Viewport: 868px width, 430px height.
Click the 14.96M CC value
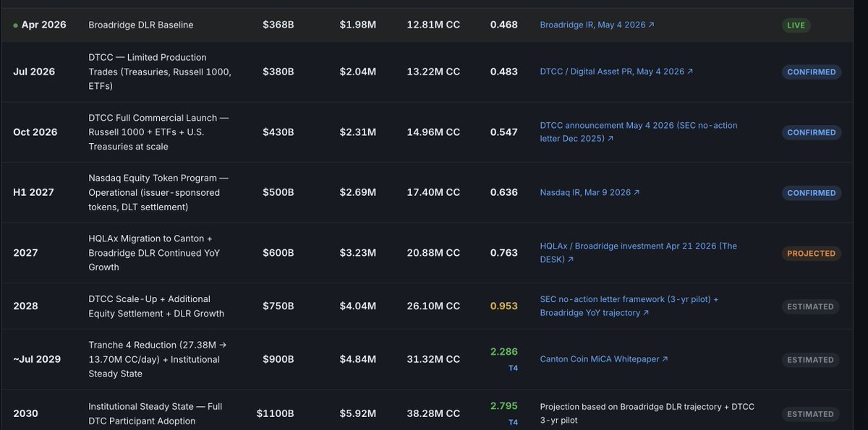tap(433, 132)
